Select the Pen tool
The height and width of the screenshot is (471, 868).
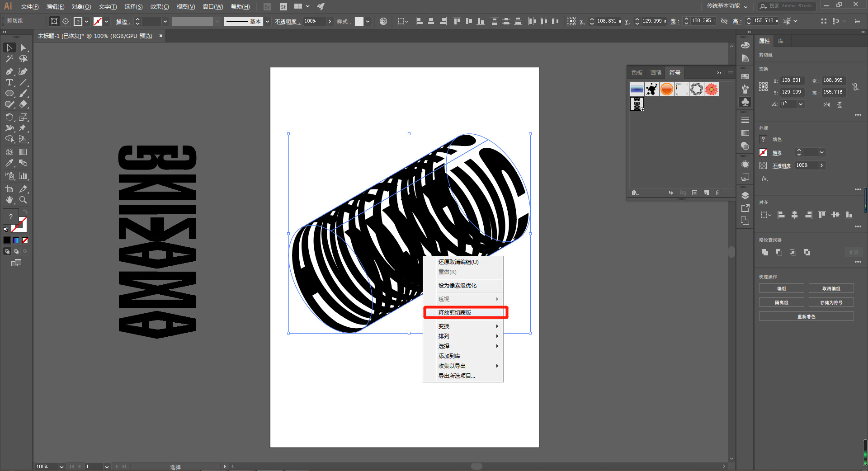tap(9, 71)
